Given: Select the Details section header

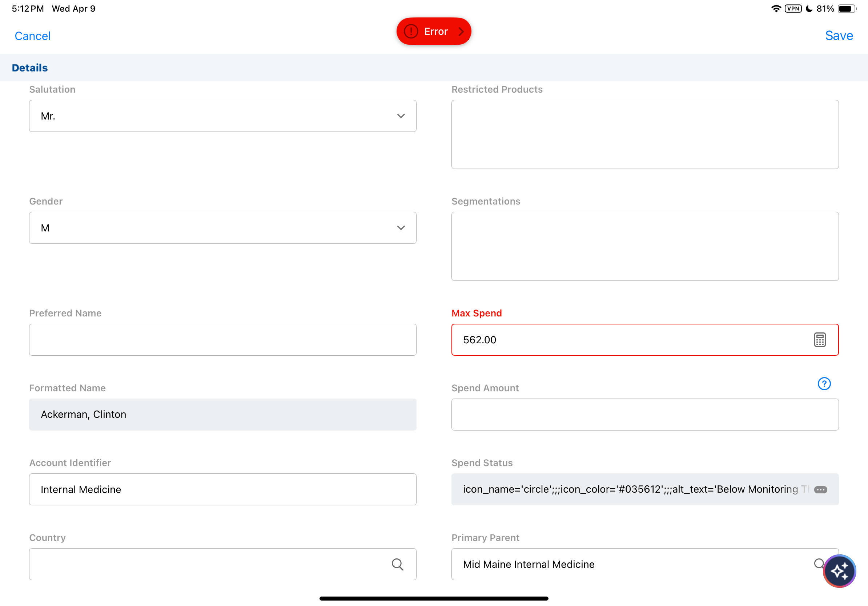Looking at the screenshot, I should coord(30,68).
